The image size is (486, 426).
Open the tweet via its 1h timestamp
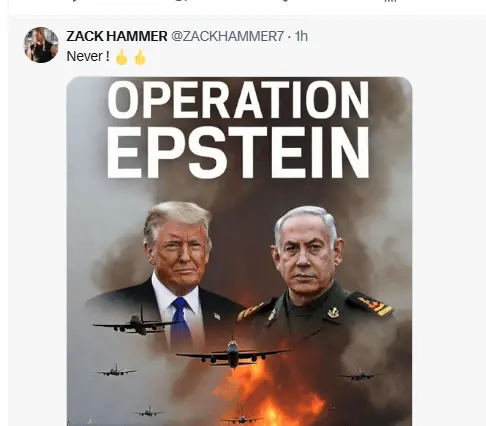click(x=301, y=36)
